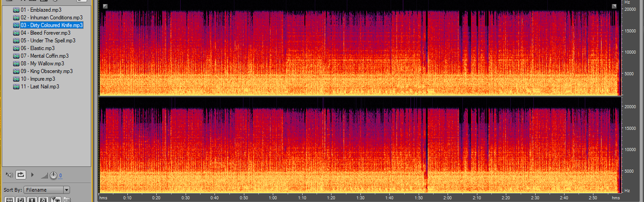
Task: Click the blue preview volume value 0
Action: 60,175
